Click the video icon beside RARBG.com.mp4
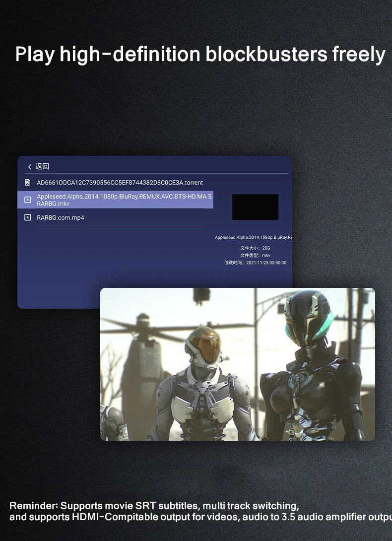This screenshot has height=541, width=392. pos(28,217)
